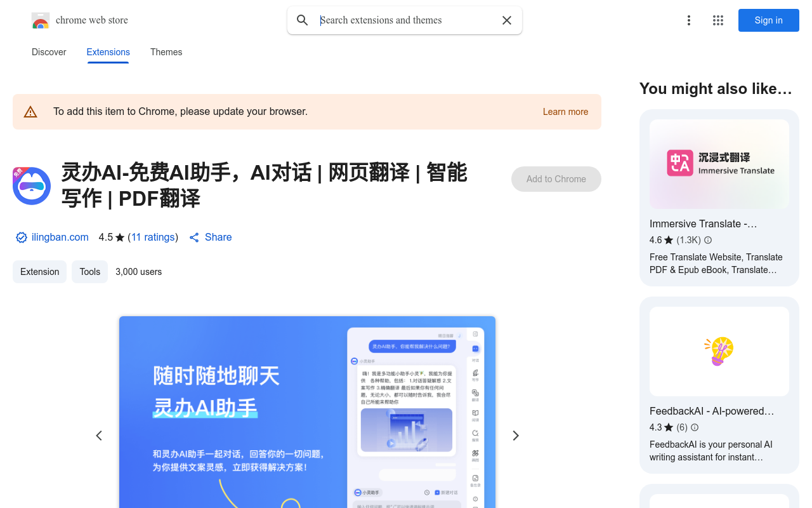Open the Immersive Translate title link
The height and width of the screenshot is (508, 812).
[704, 224]
